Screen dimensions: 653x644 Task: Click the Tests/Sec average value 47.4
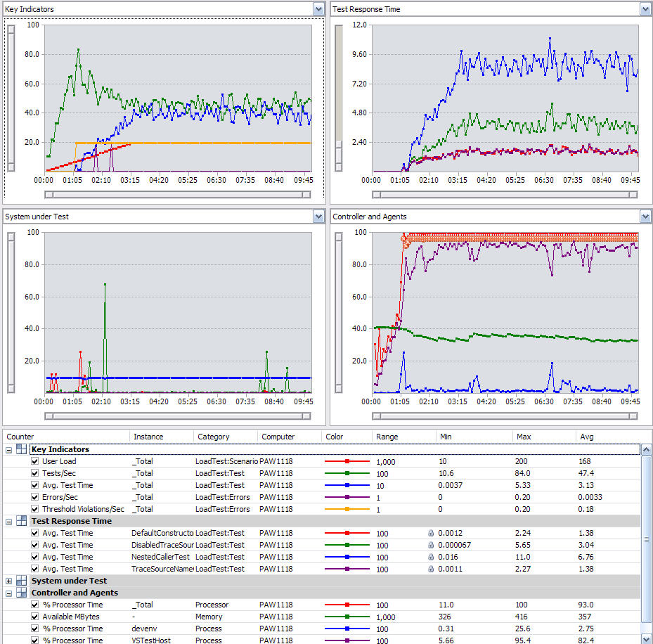[586, 474]
